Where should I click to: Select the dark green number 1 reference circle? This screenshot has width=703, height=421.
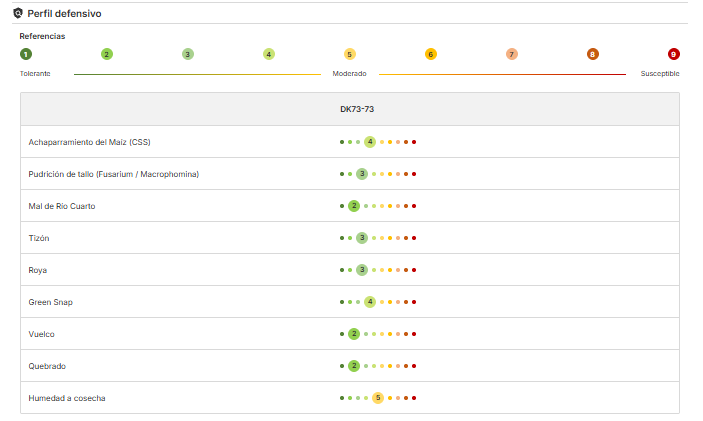[x=26, y=54]
